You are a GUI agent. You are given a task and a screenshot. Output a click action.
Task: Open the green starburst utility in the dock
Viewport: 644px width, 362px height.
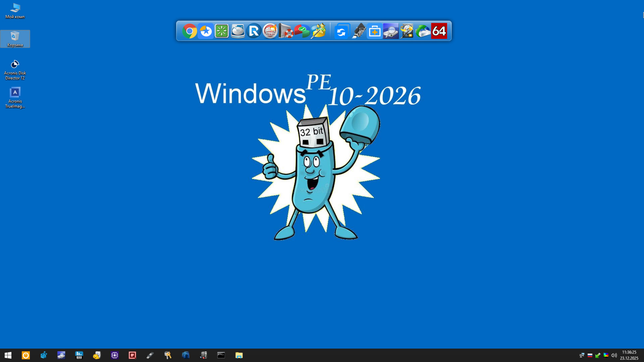pyautogui.click(x=222, y=31)
